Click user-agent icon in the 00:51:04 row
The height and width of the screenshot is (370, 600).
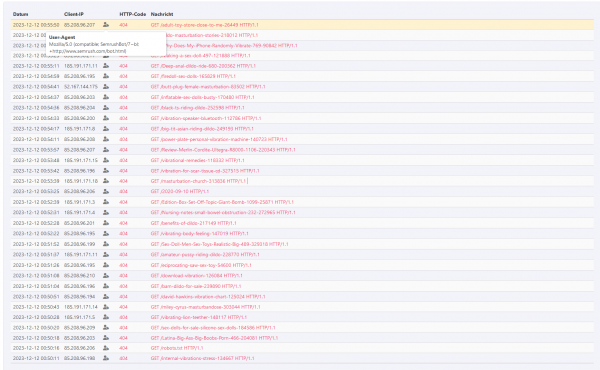pyautogui.click(x=106, y=286)
